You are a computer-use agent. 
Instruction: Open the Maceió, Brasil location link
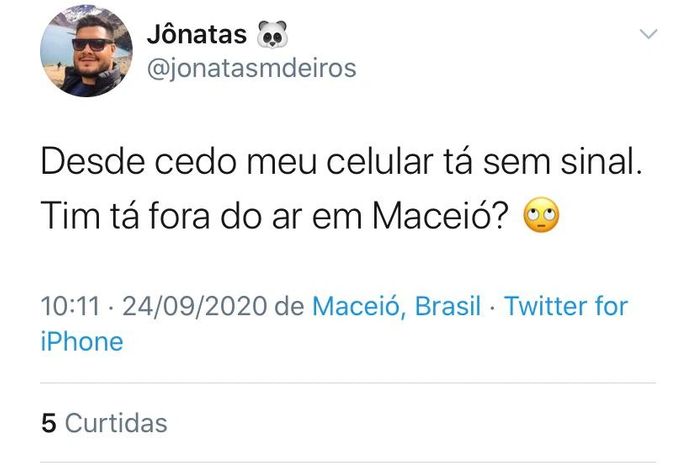point(397,306)
